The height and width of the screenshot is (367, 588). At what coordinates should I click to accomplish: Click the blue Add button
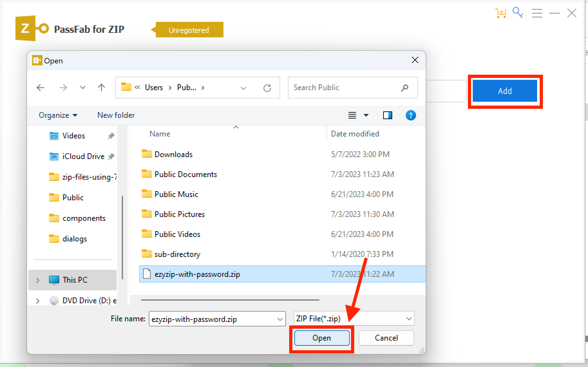coord(505,91)
